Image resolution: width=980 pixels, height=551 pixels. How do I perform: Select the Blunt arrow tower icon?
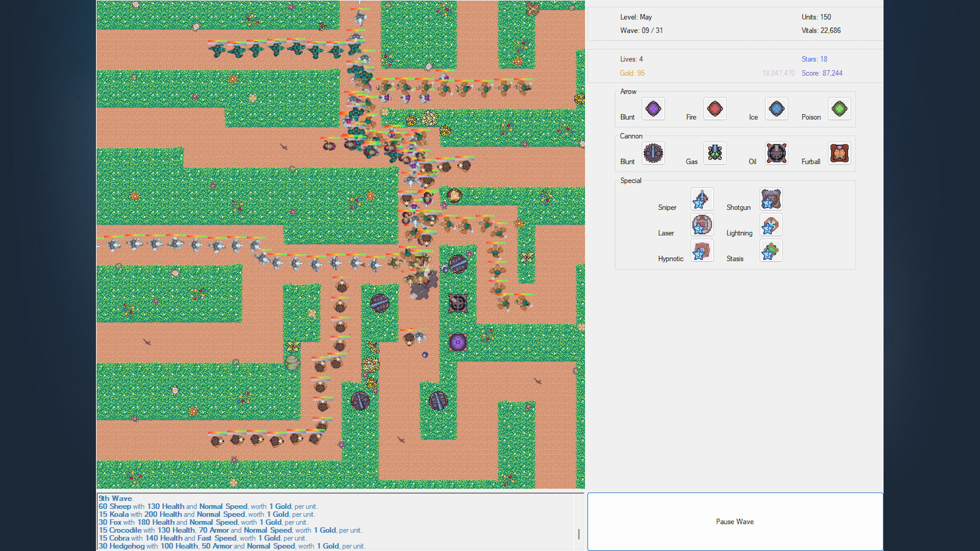[653, 109]
